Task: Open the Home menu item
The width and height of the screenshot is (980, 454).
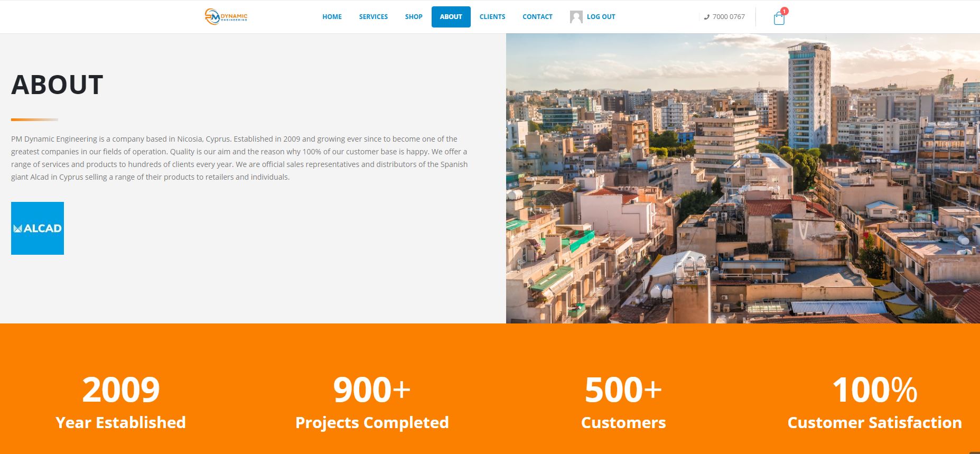Action: tap(332, 17)
